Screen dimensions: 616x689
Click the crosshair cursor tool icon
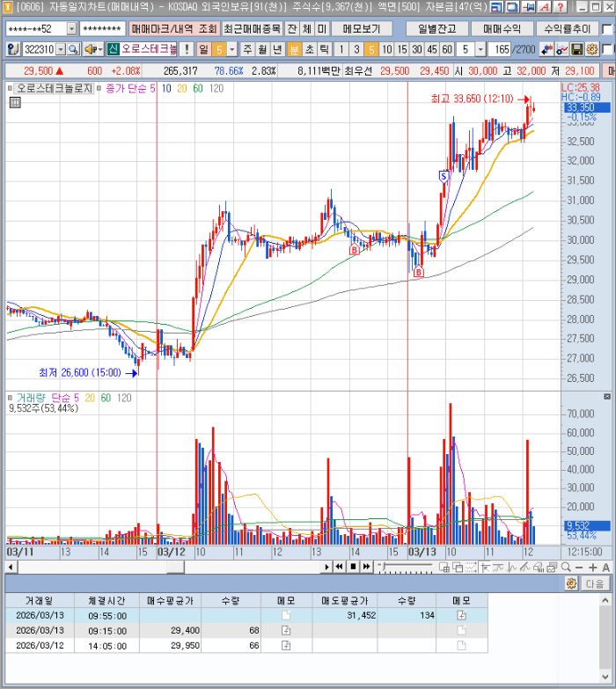(x=486, y=568)
